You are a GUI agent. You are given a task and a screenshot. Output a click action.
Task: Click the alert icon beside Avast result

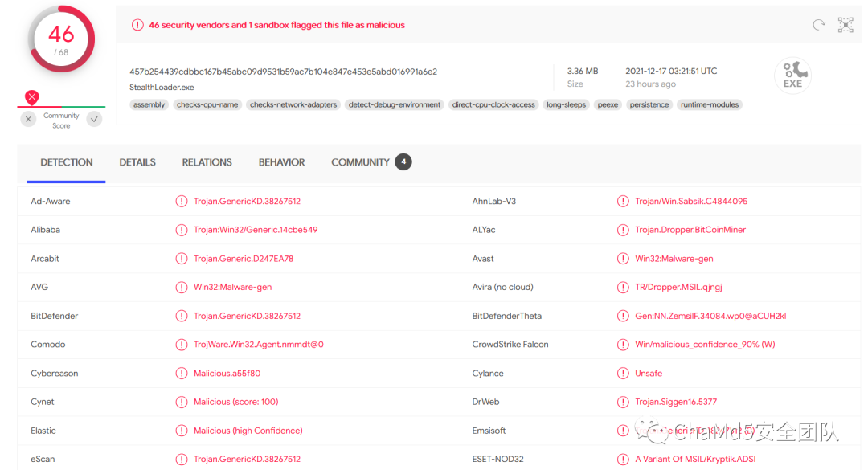pos(623,259)
